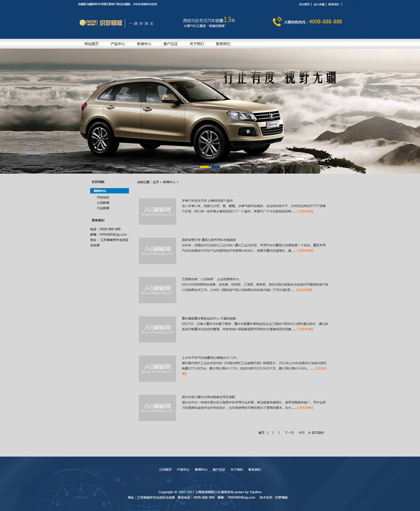Open thumbnail of the 洒水车取力器 article
The height and width of the screenshot is (511, 420).
pos(157,408)
